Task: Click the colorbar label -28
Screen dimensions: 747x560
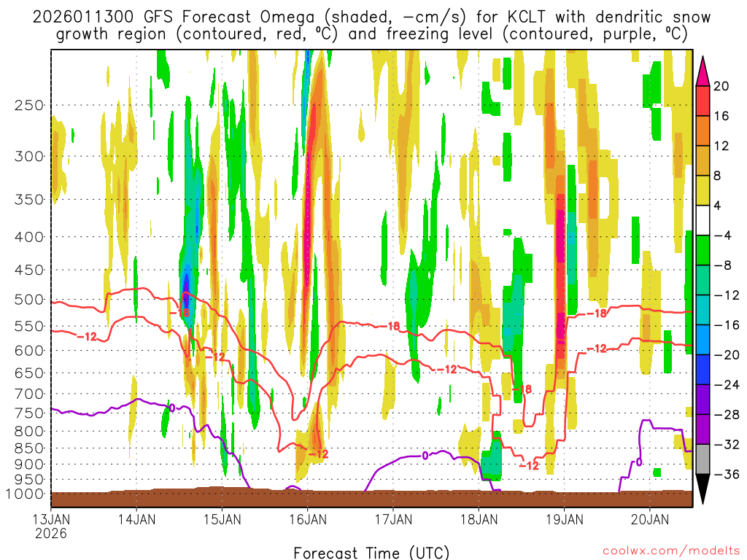Action: [x=726, y=415]
